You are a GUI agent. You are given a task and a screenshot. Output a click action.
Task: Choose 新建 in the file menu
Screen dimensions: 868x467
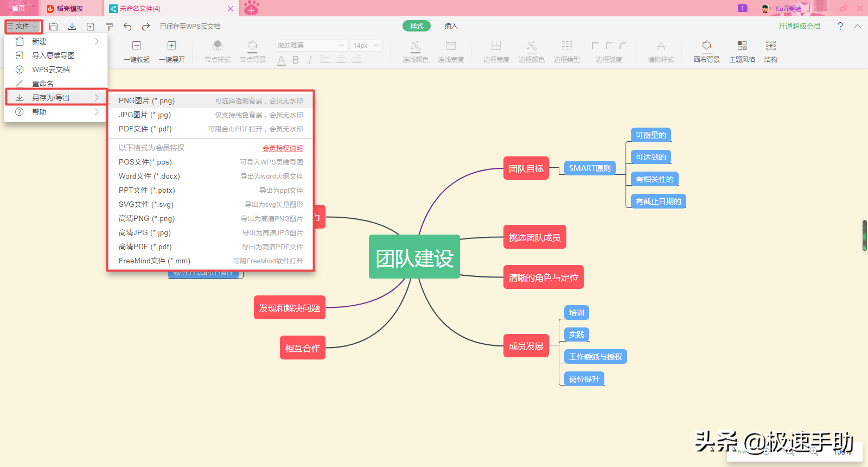coord(56,41)
